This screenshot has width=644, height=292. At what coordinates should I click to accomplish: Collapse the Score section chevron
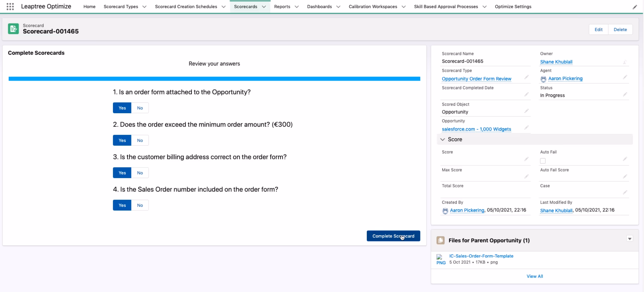[442, 139]
